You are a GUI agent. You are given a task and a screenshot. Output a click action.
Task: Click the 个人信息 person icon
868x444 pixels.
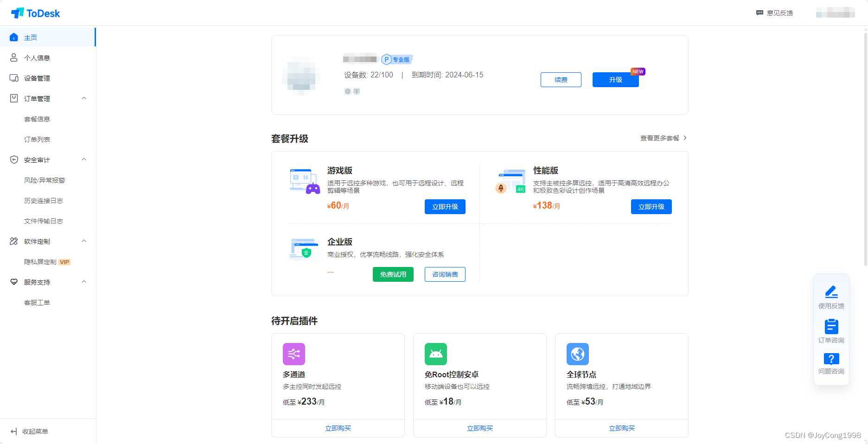point(14,58)
